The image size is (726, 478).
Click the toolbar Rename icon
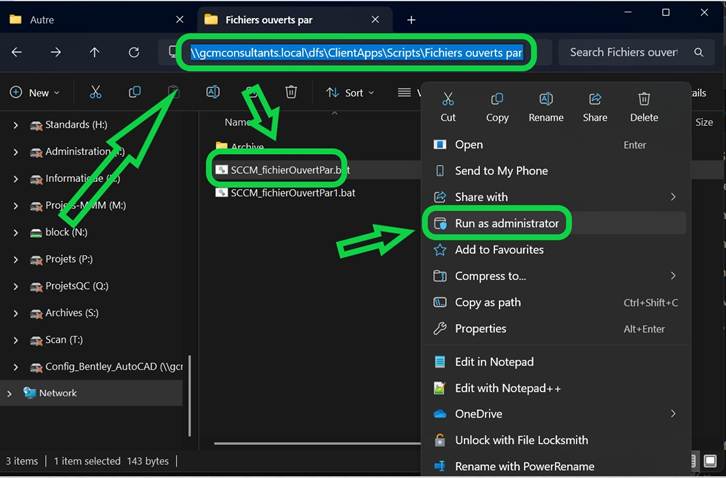point(213,92)
